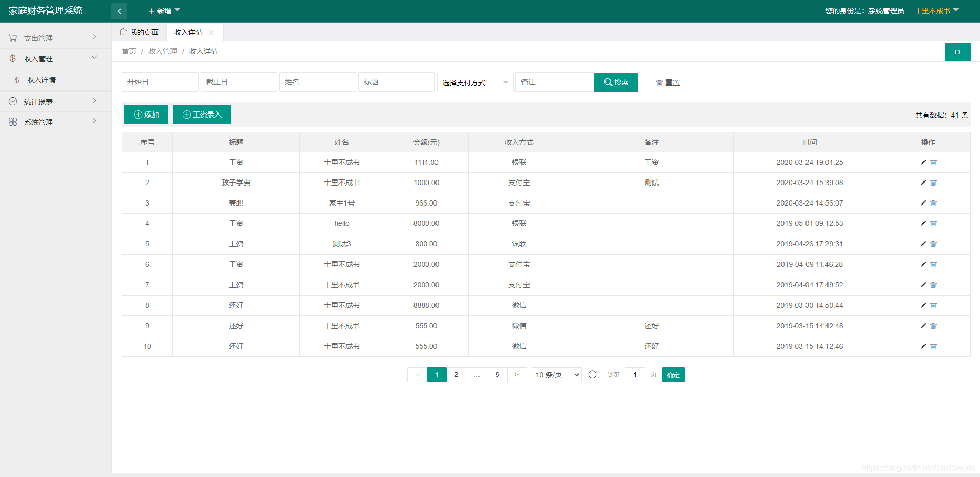This screenshot has height=477, width=980.
Task: Delete the 8888.00 record trash icon
Action: [x=933, y=305]
